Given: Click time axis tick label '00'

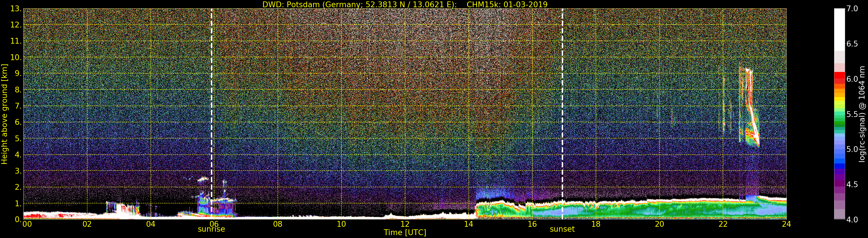Looking at the screenshot, I should click(x=27, y=224).
